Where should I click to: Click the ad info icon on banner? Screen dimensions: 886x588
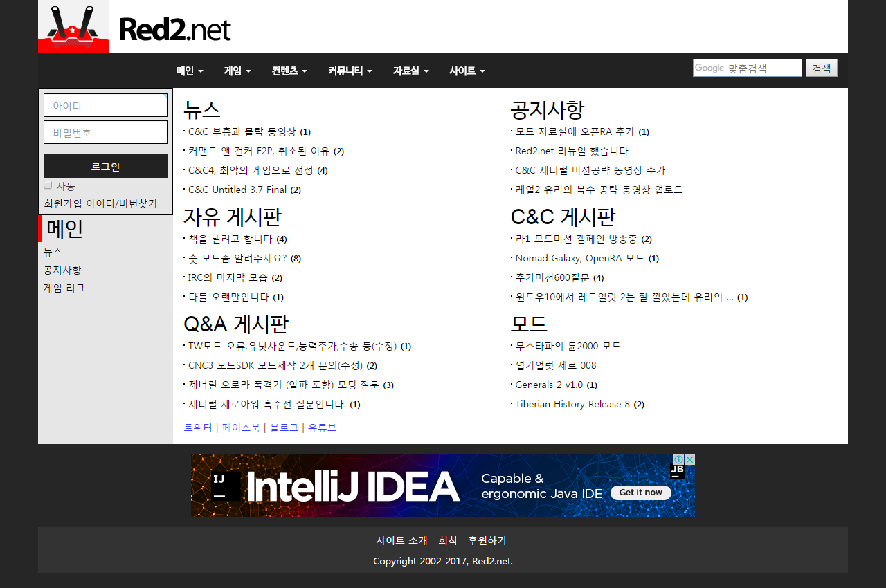point(680,459)
